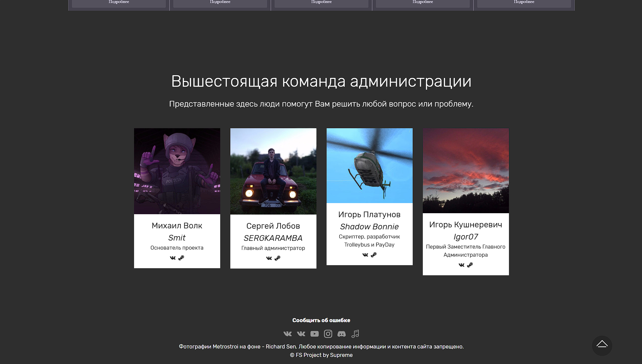This screenshot has height=364, width=642.
Task: Click VK icon under Сергей Лобов
Action: click(269, 258)
